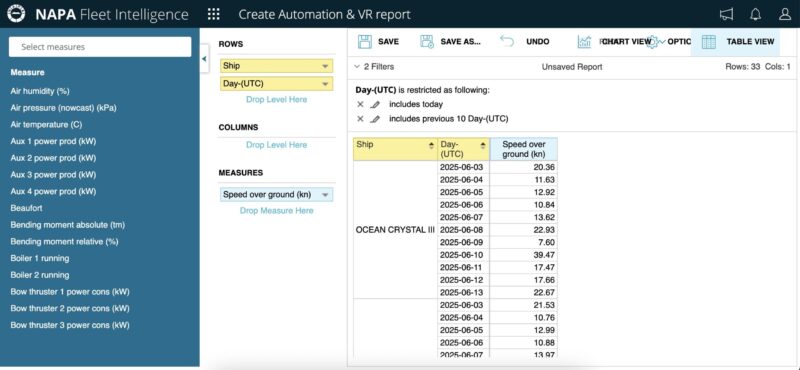Collapse the measures side panel arrow
Screen dimensions: 800x370
tap(204, 59)
